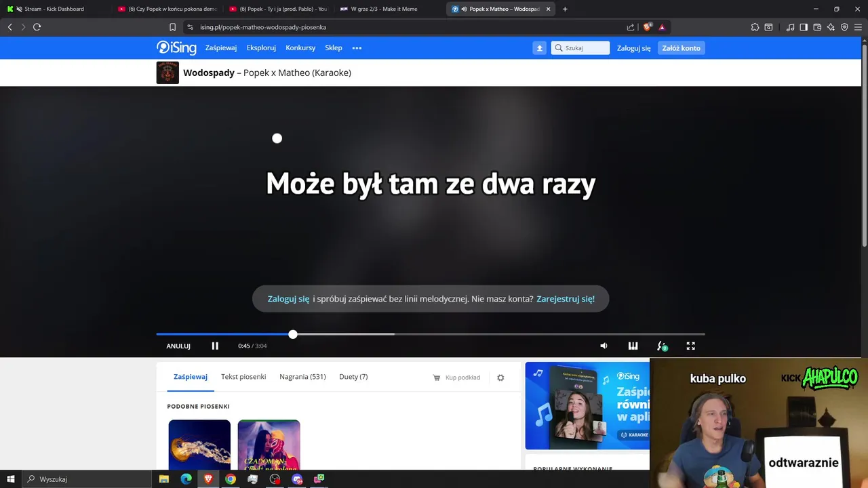Image resolution: width=868 pixels, height=488 pixels.
Task: Click Zarejestruj się link in banner
Action: [x=566, y=299]
